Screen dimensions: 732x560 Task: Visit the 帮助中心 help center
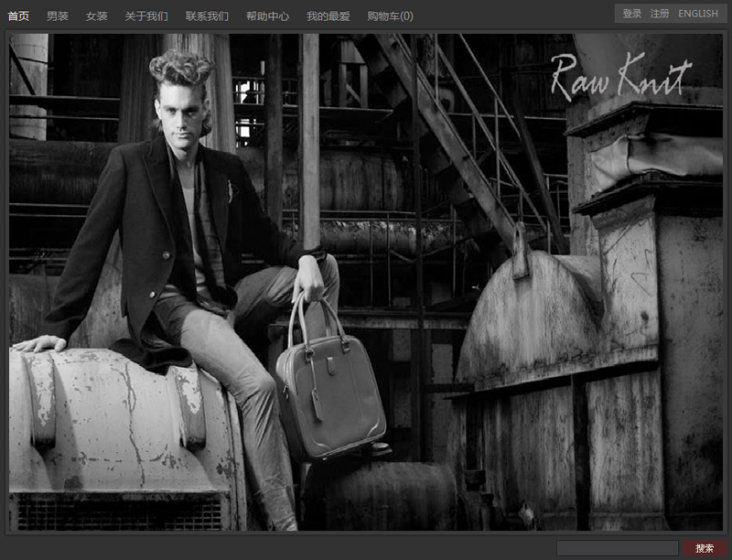point(267,16)
